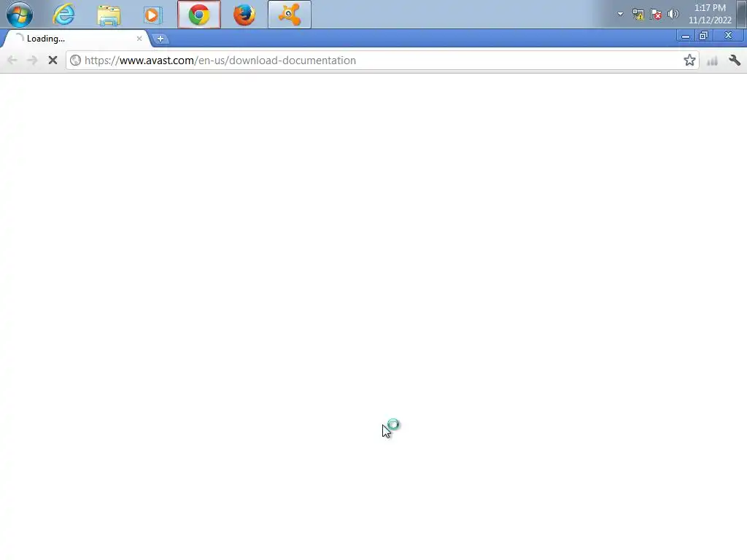Viewport: 747px width, 560px height.
Task: Click the Show desktop strip
Action: pos(742,15)
